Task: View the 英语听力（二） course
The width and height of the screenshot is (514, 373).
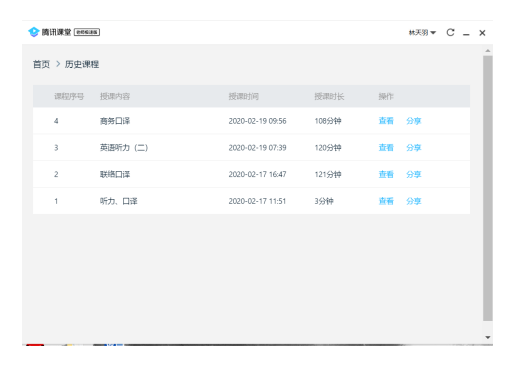Action: point(386,147)
